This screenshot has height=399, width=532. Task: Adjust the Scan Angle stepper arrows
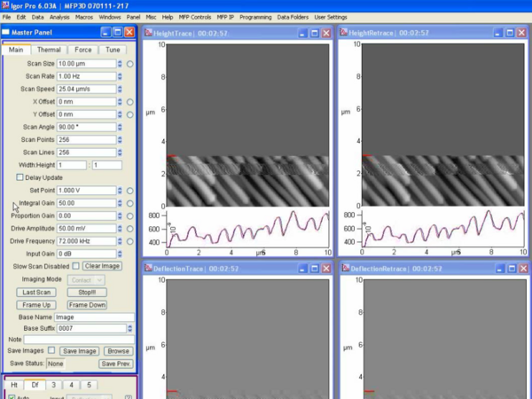(120, 127)
